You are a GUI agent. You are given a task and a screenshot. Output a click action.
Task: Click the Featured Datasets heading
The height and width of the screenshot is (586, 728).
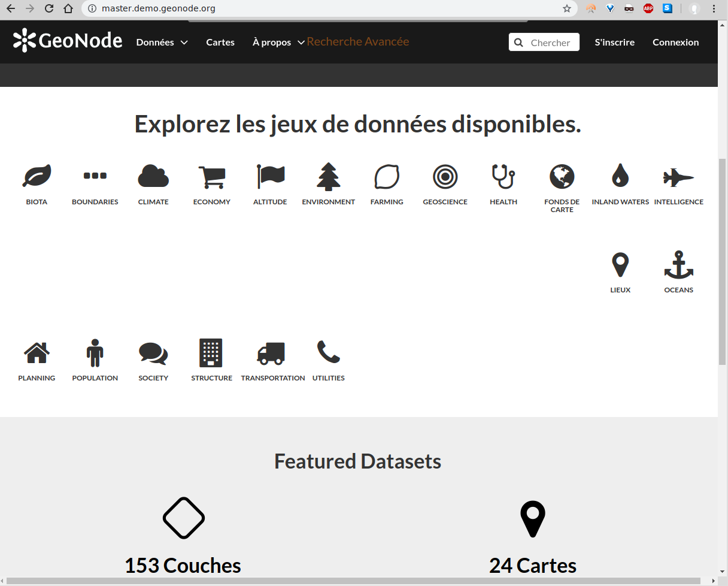coord(358,461)
